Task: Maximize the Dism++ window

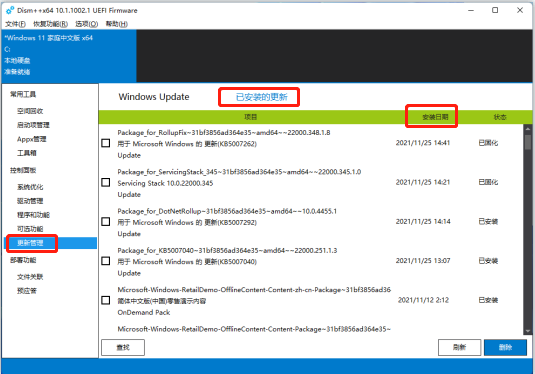Action: click(x=495, y=10)
